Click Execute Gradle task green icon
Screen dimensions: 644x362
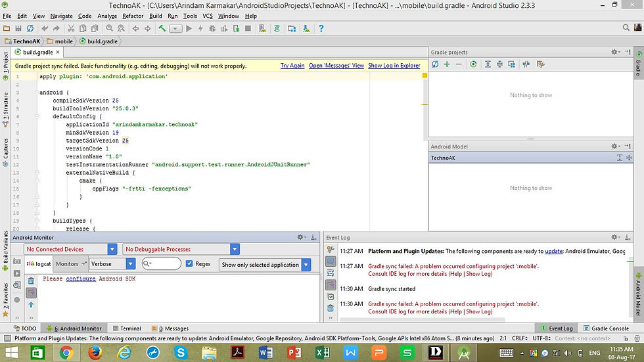[473, 64]
